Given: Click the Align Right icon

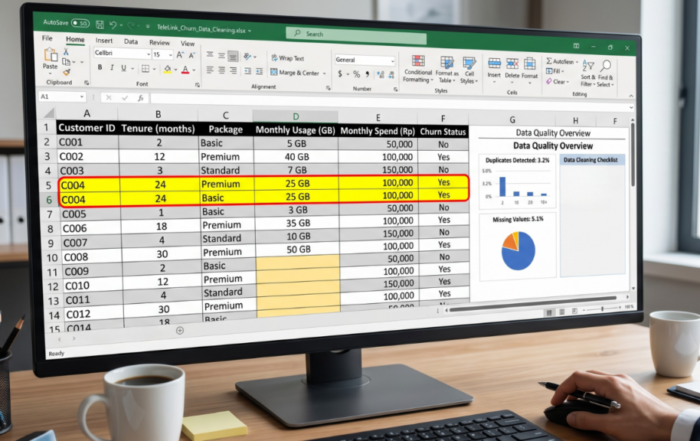Looking at the screenshot, I should pyautogui.click(x=233, y=71).
